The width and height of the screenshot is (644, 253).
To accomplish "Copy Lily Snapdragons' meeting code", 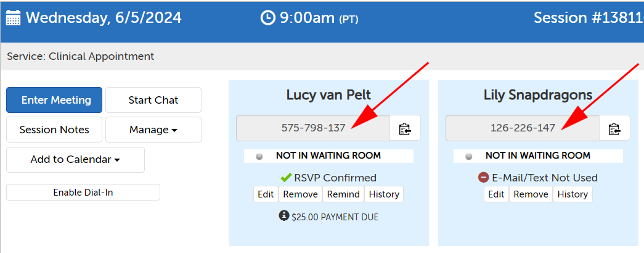I will 614,128.
